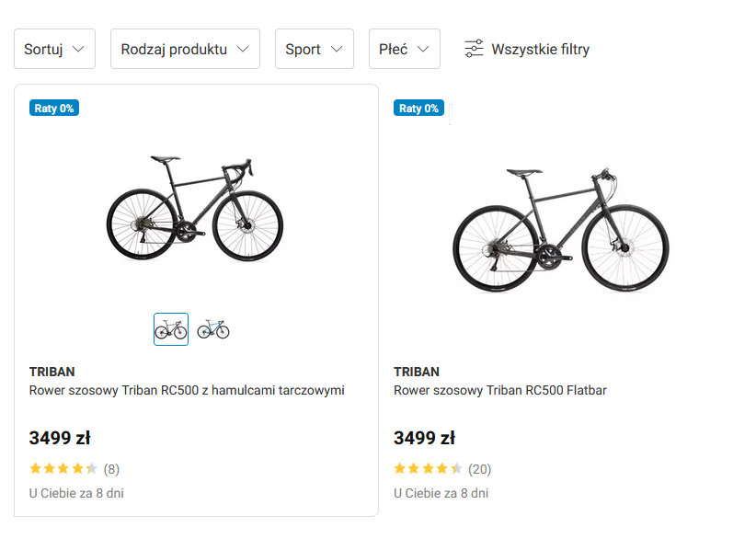Click star rating of the first bike

point(63,468)
